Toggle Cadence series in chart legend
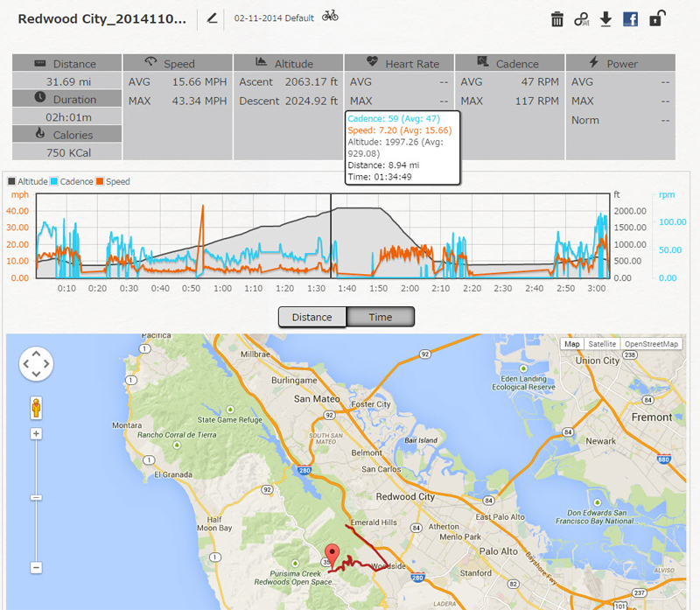 pyautogui.click(x=72, y=181)
